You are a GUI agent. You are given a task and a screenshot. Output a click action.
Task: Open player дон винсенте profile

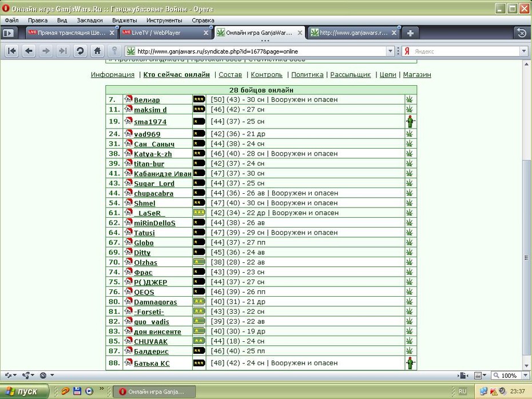[x=157, y=332]
